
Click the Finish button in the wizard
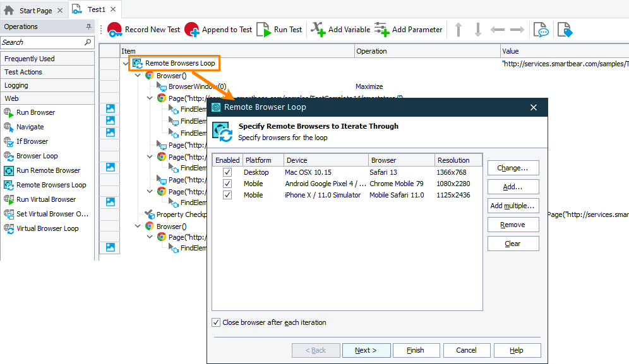(x=416, y=350)
